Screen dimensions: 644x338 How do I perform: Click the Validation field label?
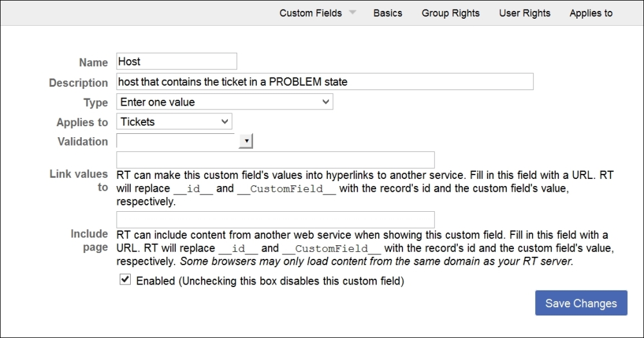(x=82, y=142)
